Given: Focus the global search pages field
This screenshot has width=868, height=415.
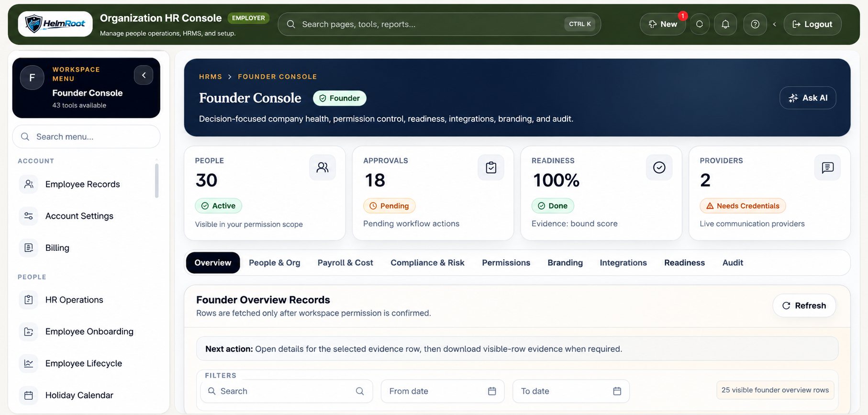Looking at the screenshot, I should [x=439, y=24].
